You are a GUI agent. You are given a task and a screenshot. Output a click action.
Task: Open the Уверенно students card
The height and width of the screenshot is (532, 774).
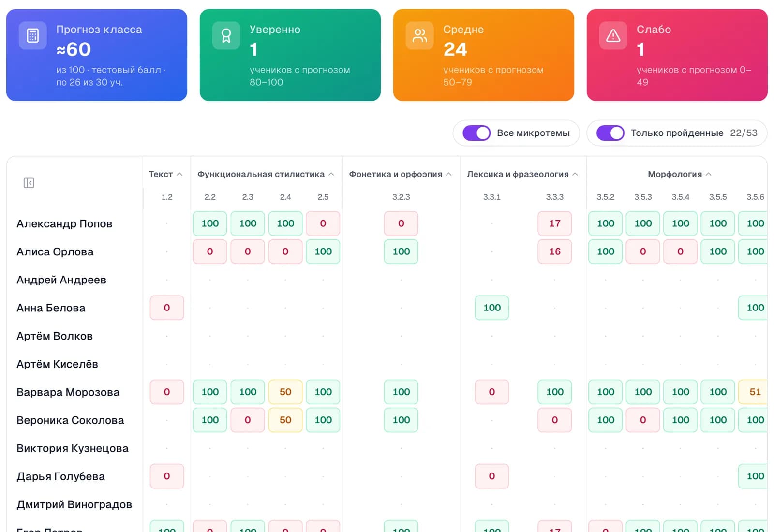tap(290, 55)
